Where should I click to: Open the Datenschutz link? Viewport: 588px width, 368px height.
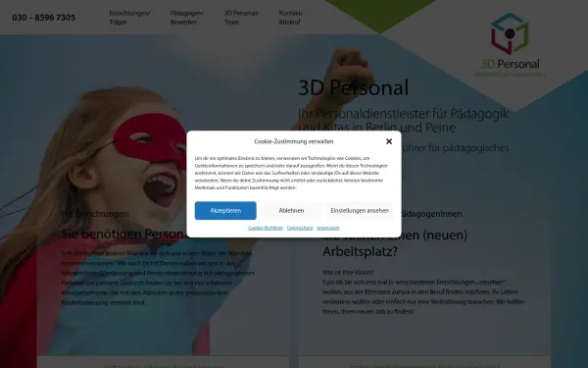(300, 228)
